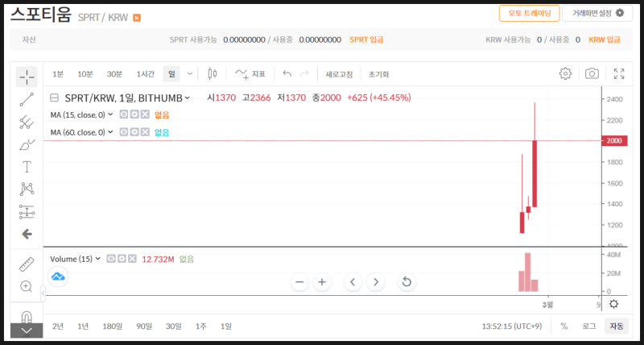This screenshot has width=644, height=345.
Task: Open candlestick chart type selector
Action: pyautogui.click(x=213, y=74)
